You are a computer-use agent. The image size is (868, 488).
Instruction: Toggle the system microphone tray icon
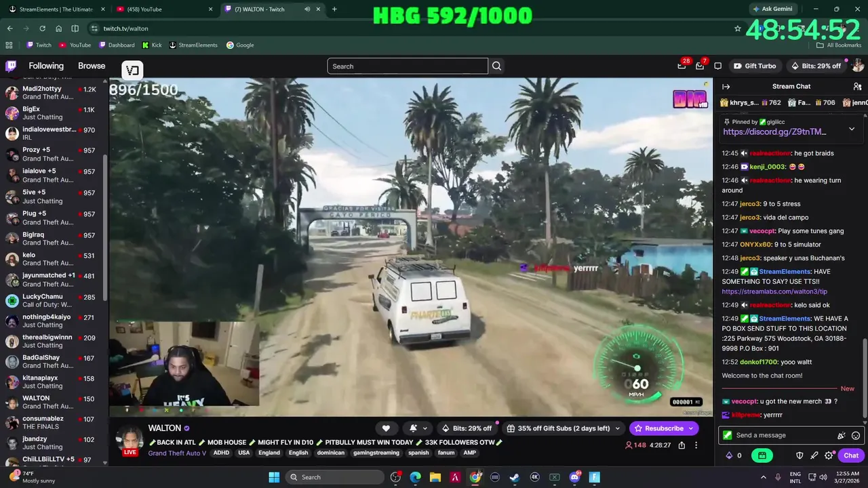[x=778, y=477]
